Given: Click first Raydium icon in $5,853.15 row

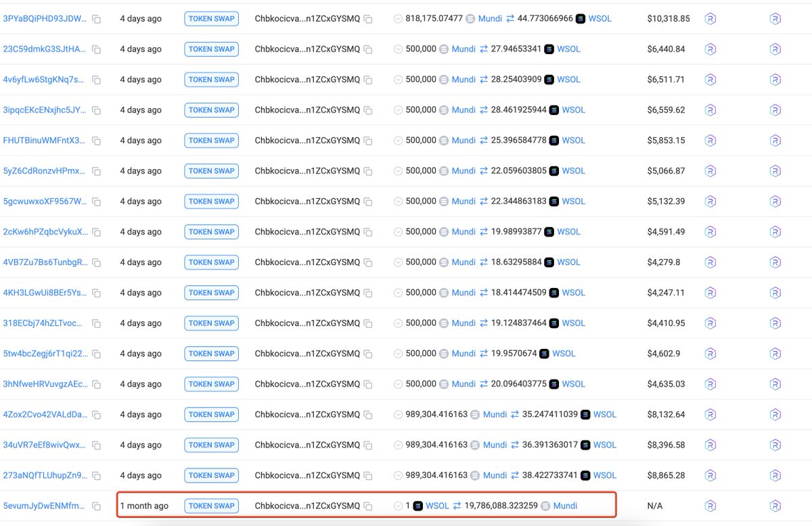Looking at the screenshot, I should click(710, 141).
